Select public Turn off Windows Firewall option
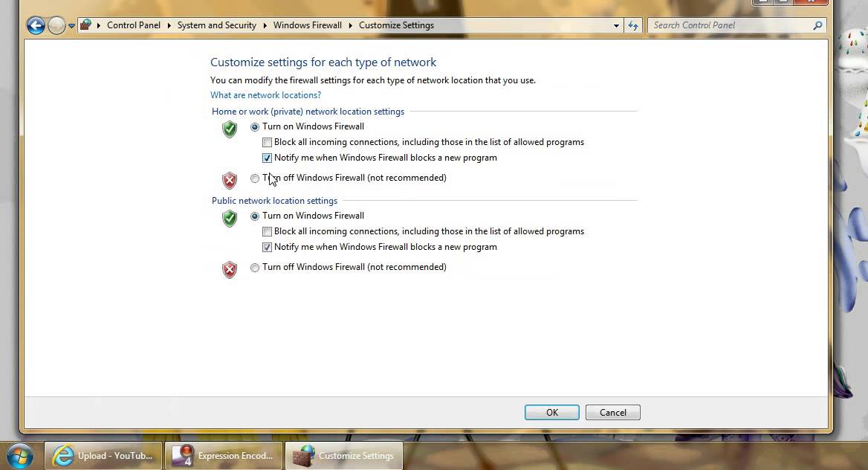This screenshot has width=868, height=470. click(x=255, y=268)
